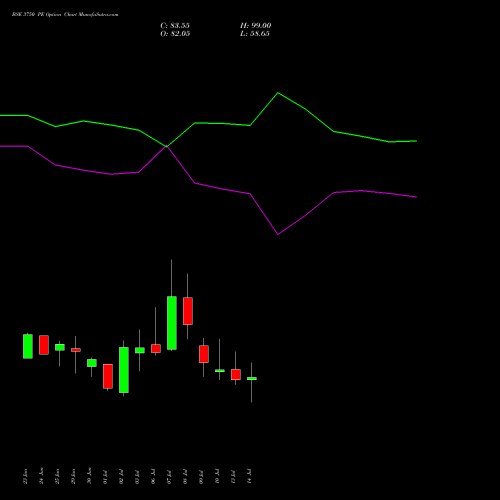Click the open value O: 82.05
500x500 pixels.
[175, 34]
